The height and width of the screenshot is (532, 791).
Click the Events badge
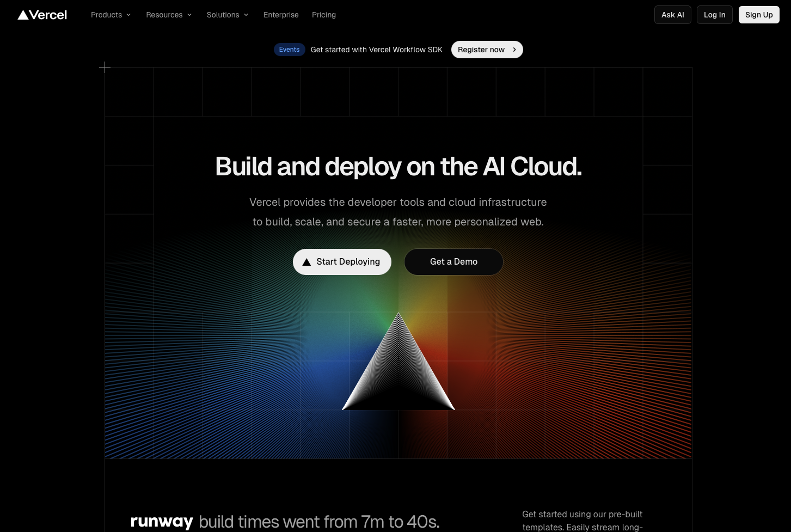point(289,50)
